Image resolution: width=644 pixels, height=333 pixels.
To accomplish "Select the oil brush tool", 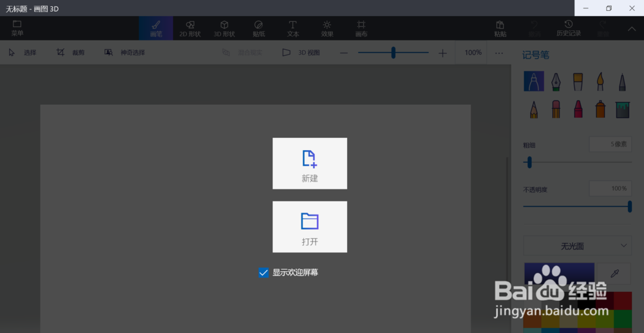I will click(578, 82).
